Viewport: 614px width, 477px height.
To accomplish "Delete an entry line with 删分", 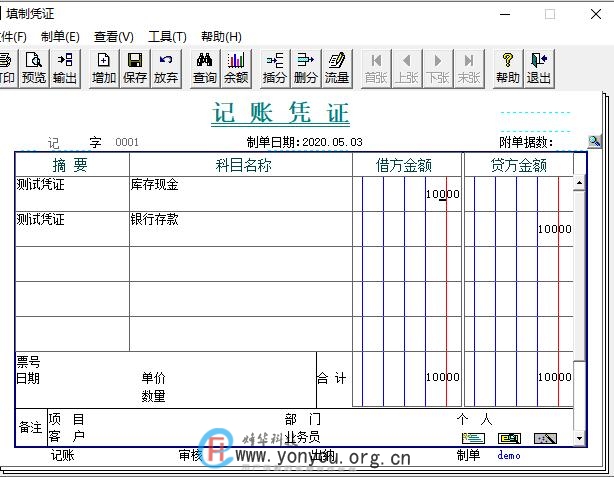I will 306,68.
